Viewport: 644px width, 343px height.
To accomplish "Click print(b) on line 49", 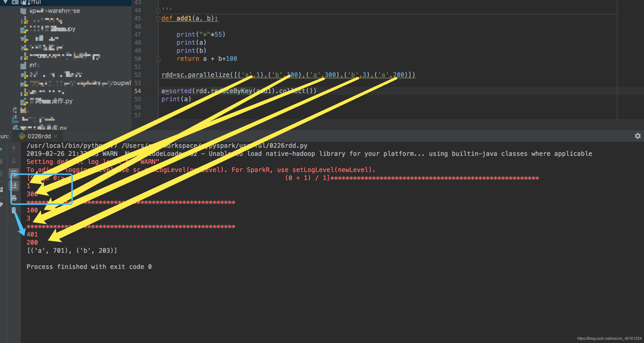I will click(191, 51).
